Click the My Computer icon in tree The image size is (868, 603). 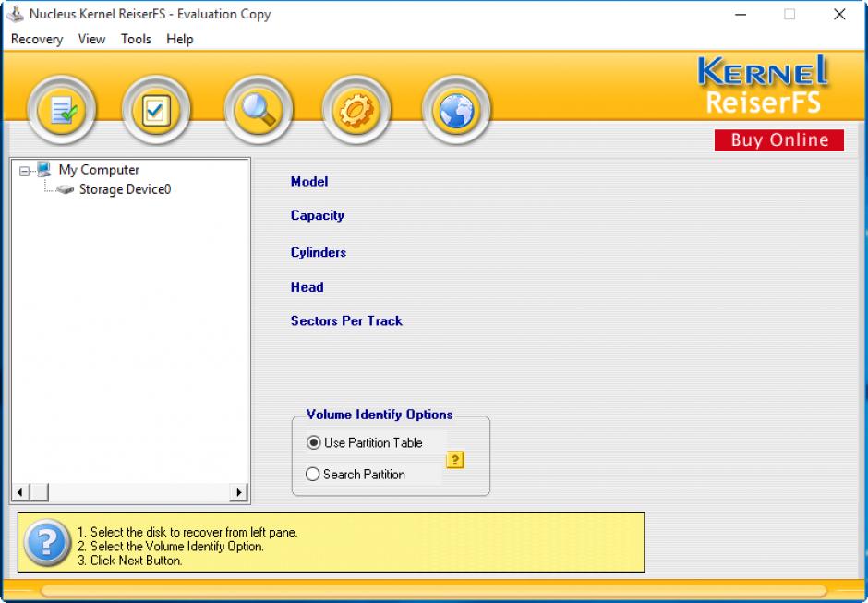click(43, 169)
